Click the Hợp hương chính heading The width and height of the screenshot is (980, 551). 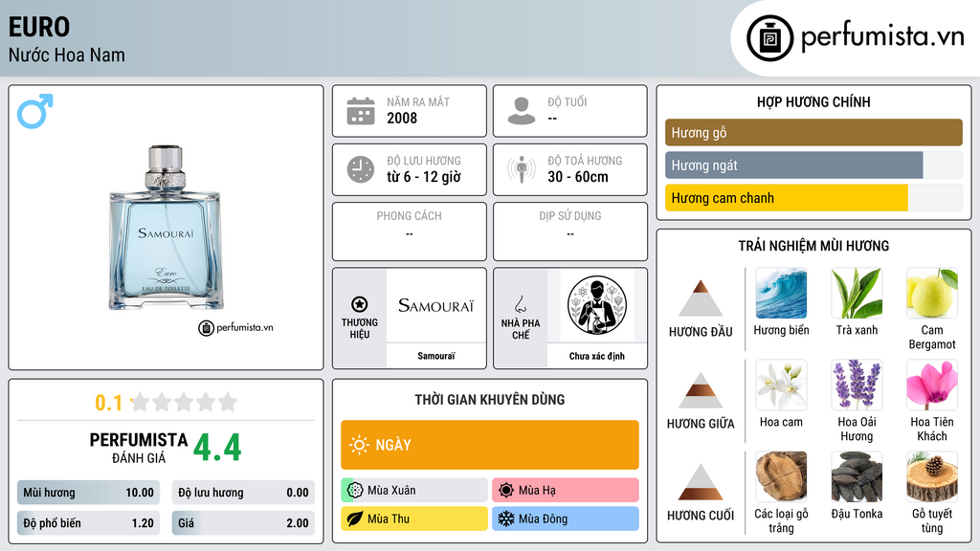(x=813, y=101)
